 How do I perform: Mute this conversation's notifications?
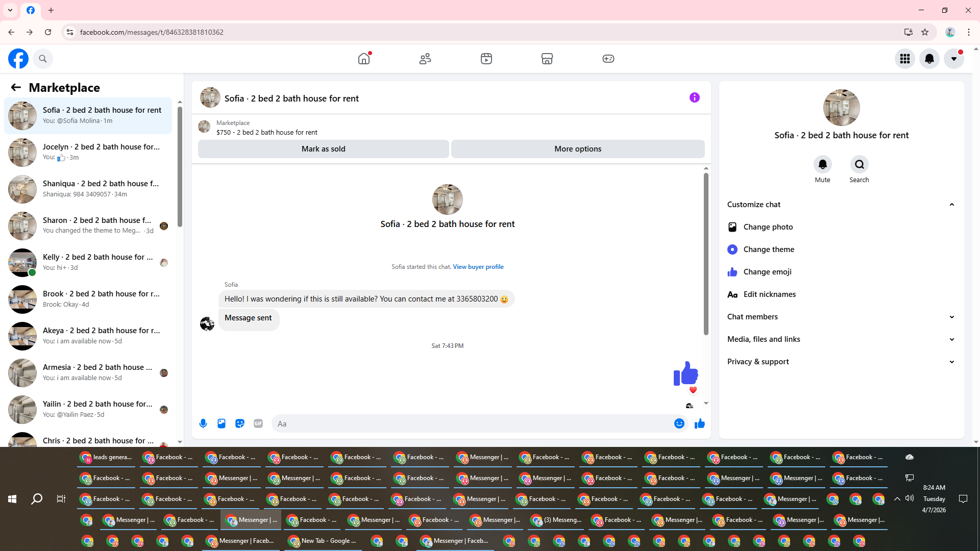click(822, 165)
